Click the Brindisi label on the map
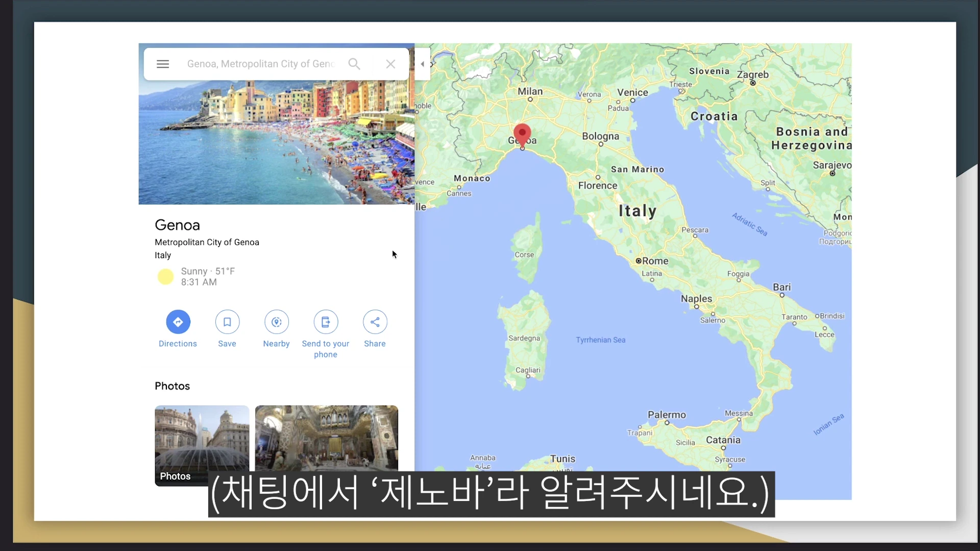Screen dimensions: 980x551 tap(832, 316)
